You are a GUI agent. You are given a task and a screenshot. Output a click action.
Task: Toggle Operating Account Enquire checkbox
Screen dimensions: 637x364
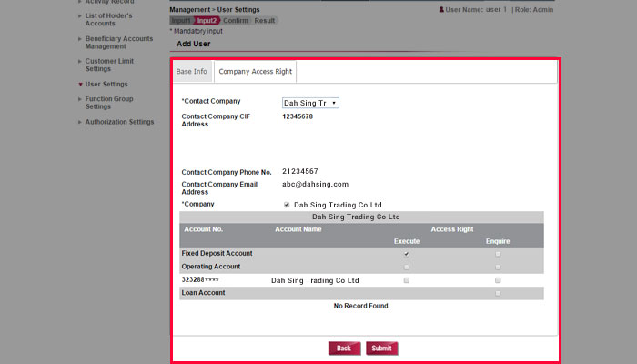pyautogui.click(x=498, y=267)
